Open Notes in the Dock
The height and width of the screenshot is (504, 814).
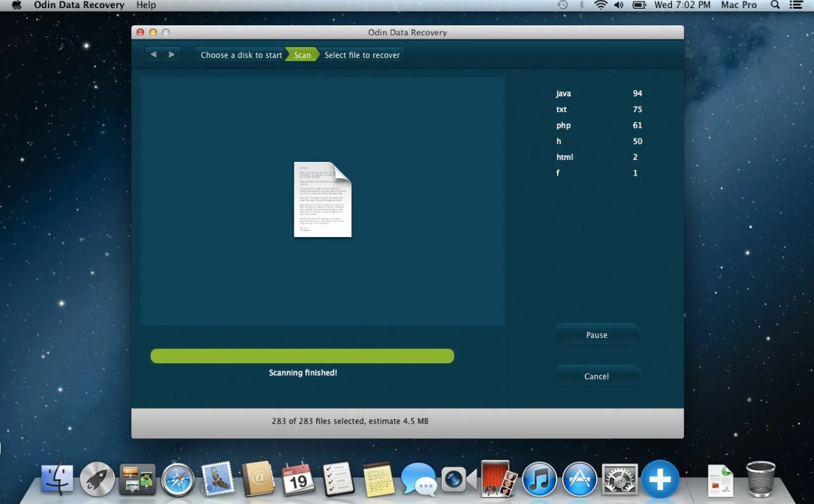(378, 479)
